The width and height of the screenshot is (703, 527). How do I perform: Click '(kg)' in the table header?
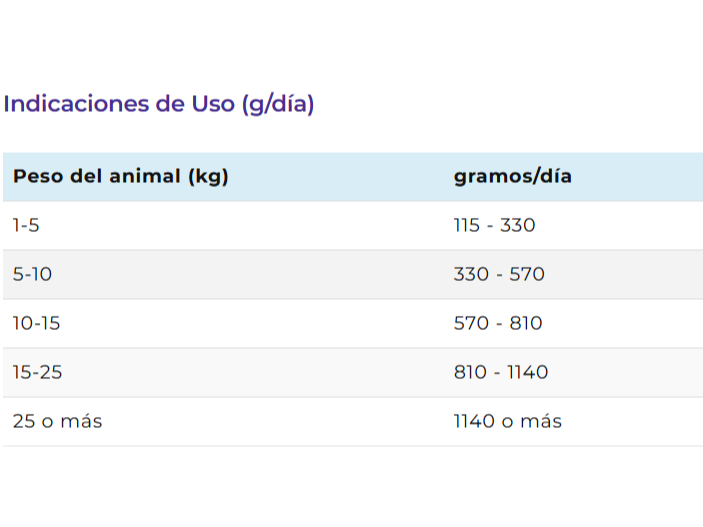[x=208, y=177]
